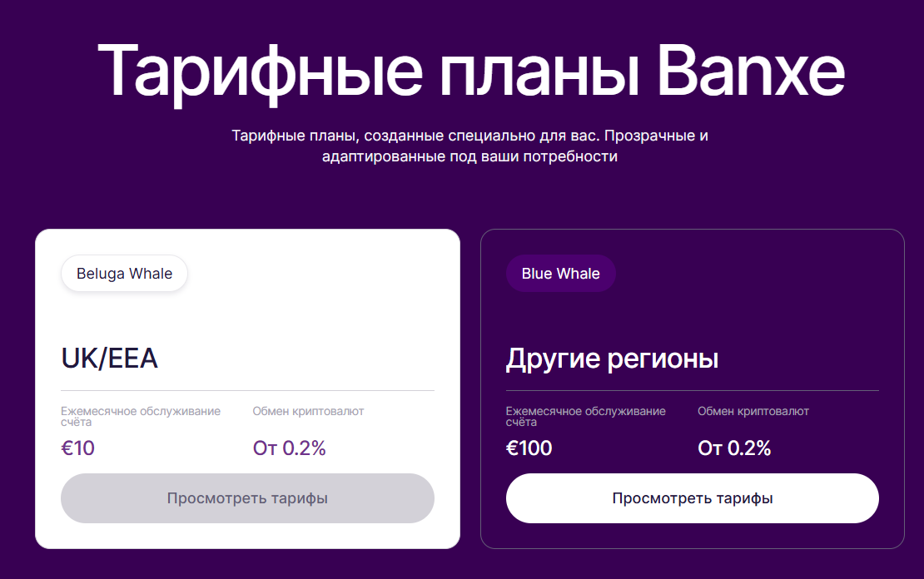This screenshot has width=924, height=579.
Task: Click the divider line under Другие регионы heading
Action: [x=692, y=388]
